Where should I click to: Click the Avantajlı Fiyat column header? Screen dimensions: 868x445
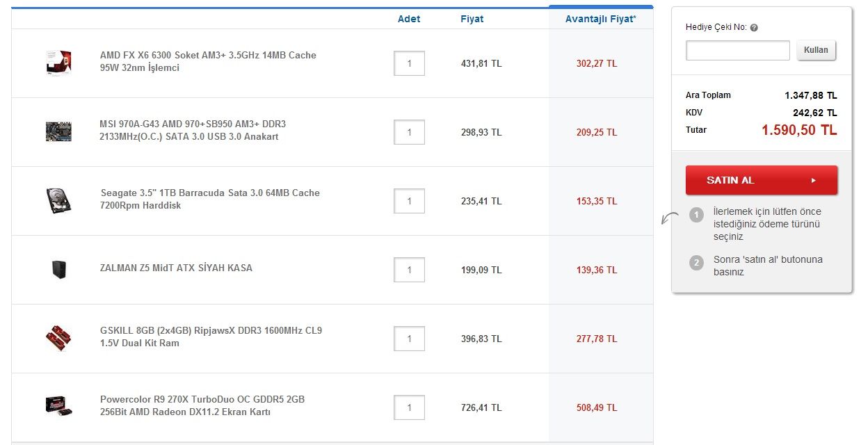coord(600,19)
